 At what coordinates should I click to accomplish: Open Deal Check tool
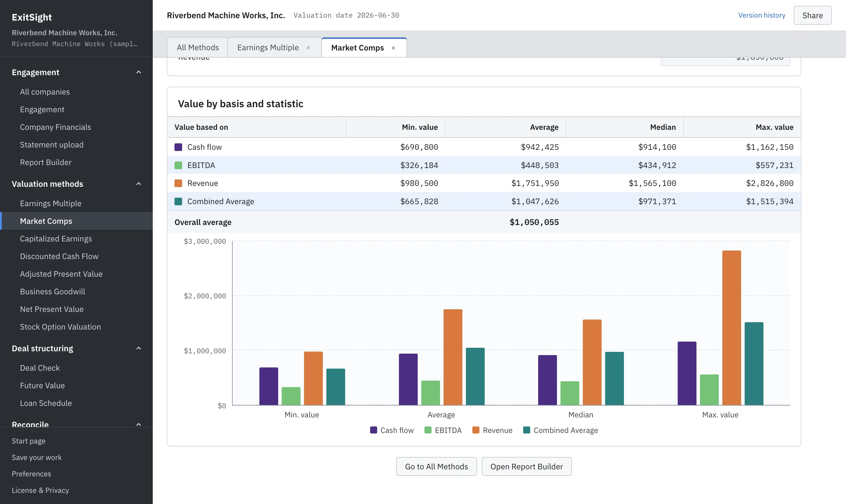coord(76,368)
